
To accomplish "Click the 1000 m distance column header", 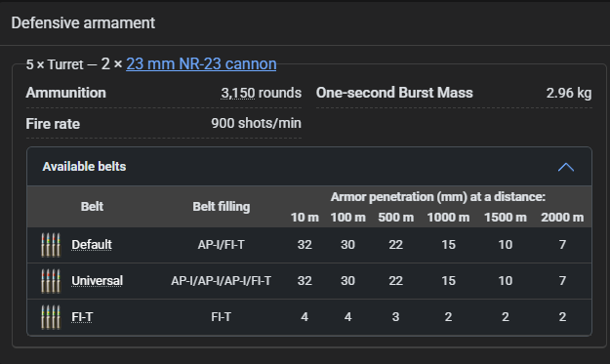I will (x=448, y=218).
